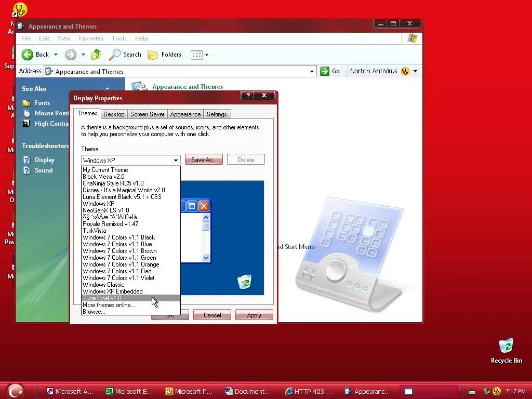This screenshot has width=532, height=399.
Task: Select Windows 7 Colors v1.1 Red theme
Action: click(130, 271)
